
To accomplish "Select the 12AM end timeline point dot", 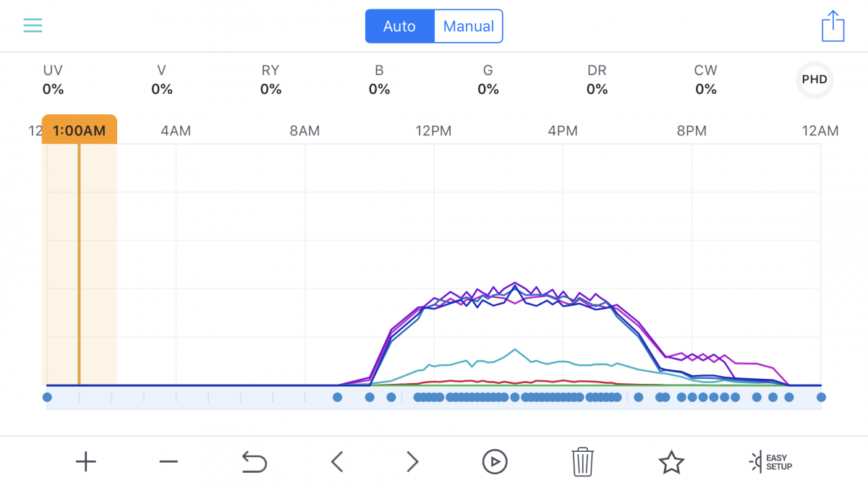I will point(821,397).
